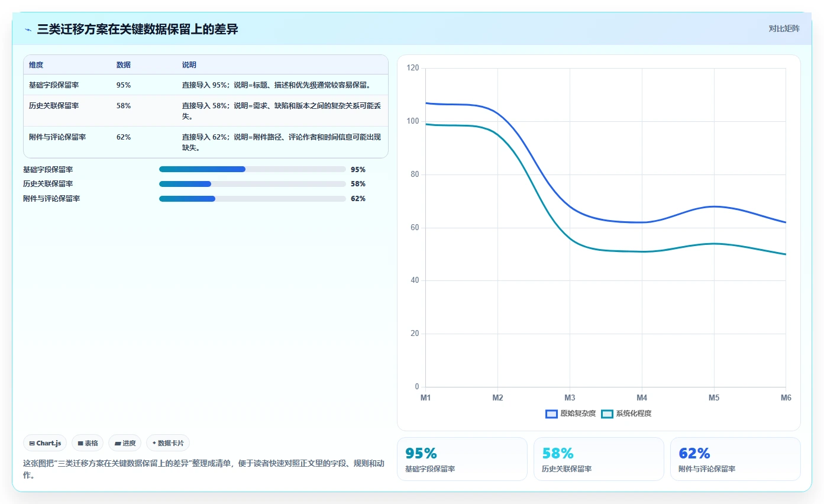Image resolution: width=824 pixels, height=504 pixels.
Task: Click the 说明 column header
Action: (189, 65)
